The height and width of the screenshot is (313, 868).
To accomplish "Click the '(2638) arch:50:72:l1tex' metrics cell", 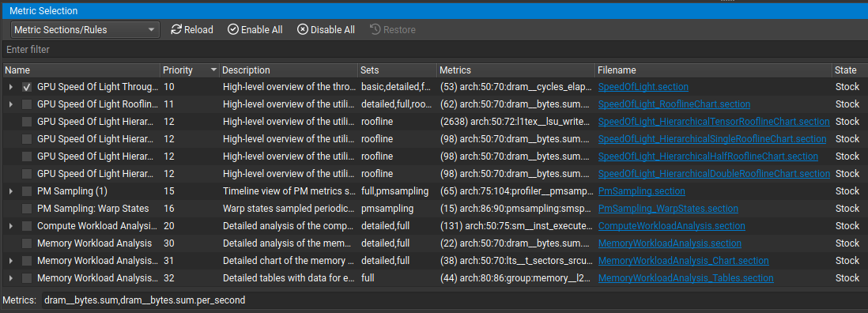I will coord(515,122).
